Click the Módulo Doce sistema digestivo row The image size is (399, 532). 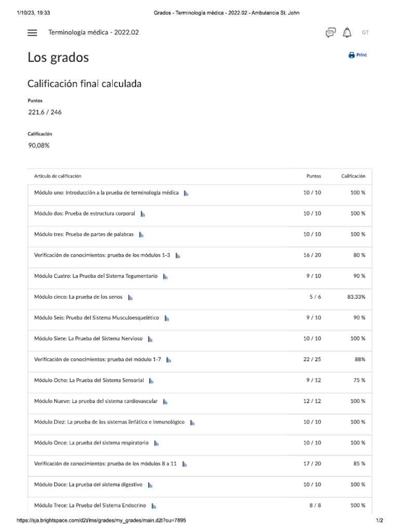click(x=88, y=484)
